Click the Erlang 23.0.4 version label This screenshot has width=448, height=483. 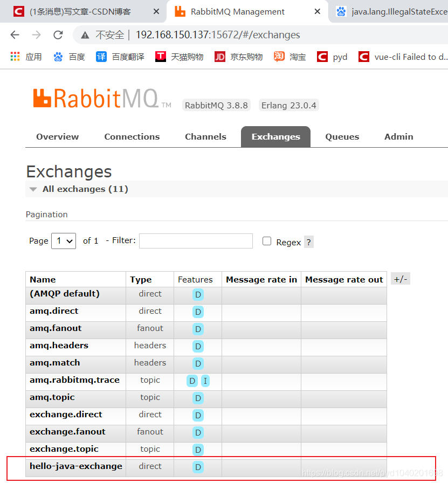click(x=289, y=105)
